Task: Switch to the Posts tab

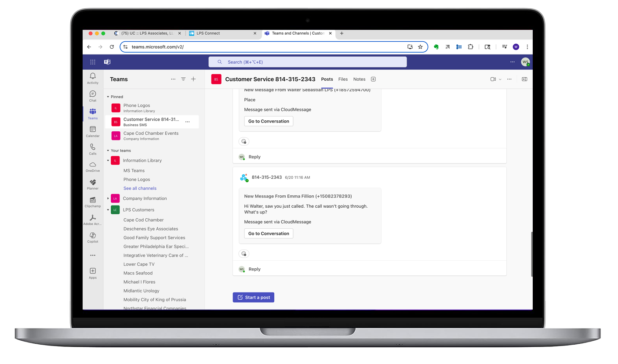Action: pos(327,79)
